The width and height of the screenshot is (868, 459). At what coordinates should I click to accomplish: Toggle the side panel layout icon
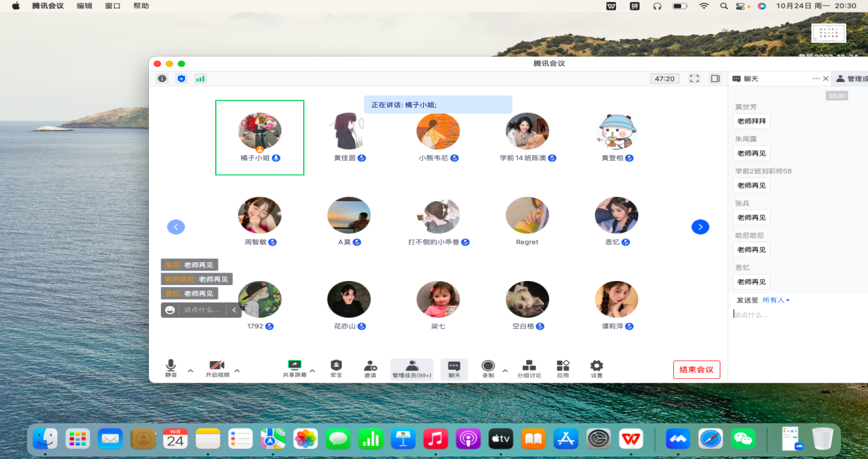point(715,79)
